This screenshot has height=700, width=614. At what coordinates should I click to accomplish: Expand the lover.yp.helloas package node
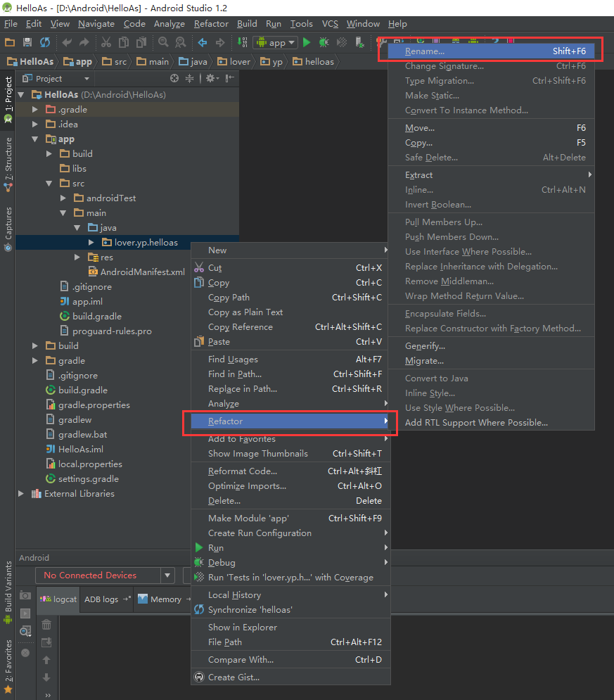click(x=91, y=243)
